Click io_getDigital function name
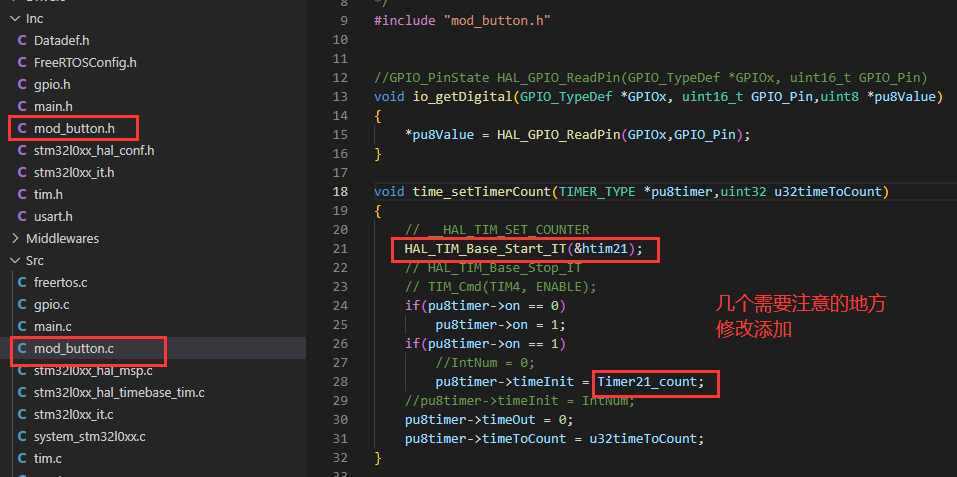 click(x=463, y=96)
